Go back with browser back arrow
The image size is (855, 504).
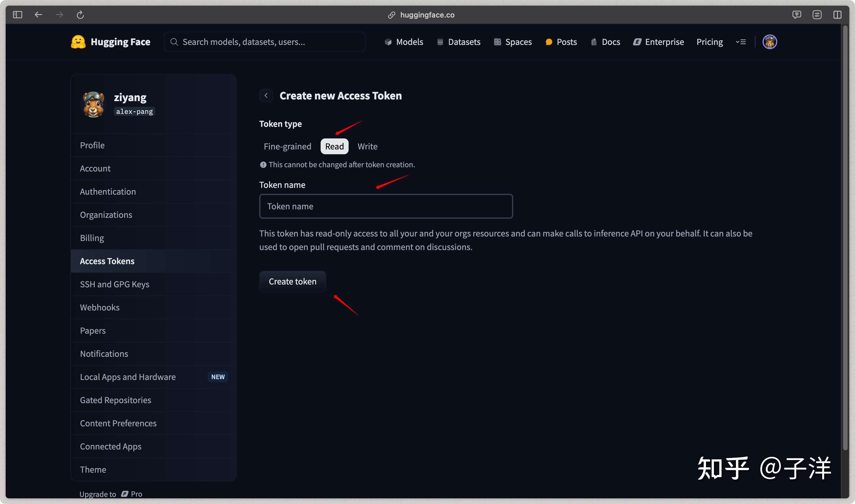tap(38, 15)
